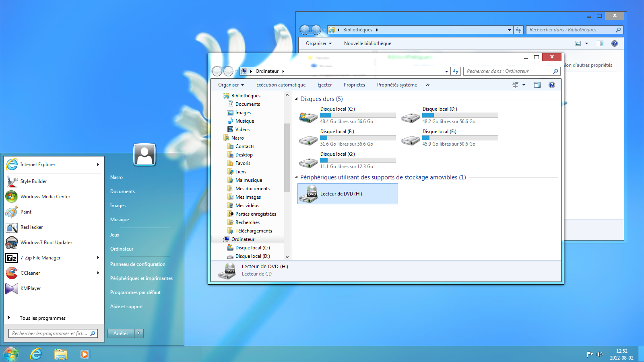Open the DVD drive (H:) icon
The height and width of the screenshot is (362, 644).
click(309, 194)
